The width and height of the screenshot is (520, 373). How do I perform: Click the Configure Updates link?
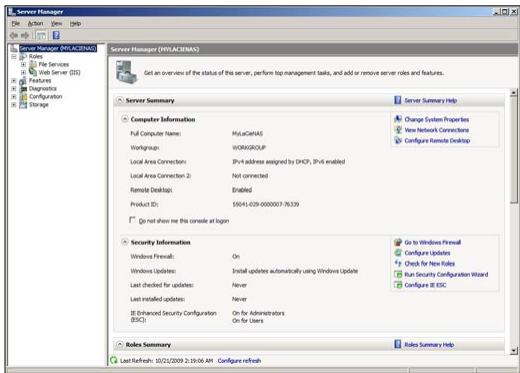[x=427, y=253]
